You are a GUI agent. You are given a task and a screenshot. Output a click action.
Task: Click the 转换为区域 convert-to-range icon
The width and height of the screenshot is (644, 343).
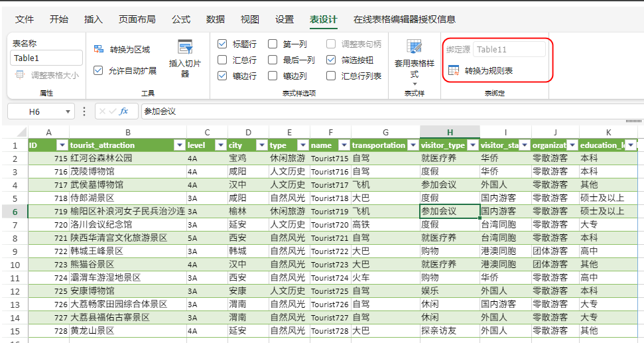pos(99,49)
